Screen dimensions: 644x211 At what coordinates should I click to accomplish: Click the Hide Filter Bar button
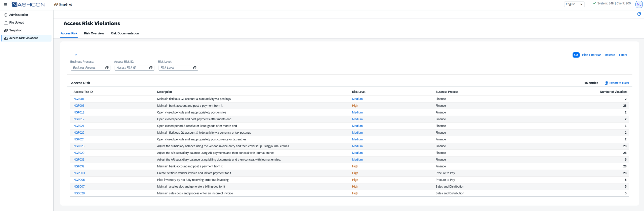(x=591, y=55)
